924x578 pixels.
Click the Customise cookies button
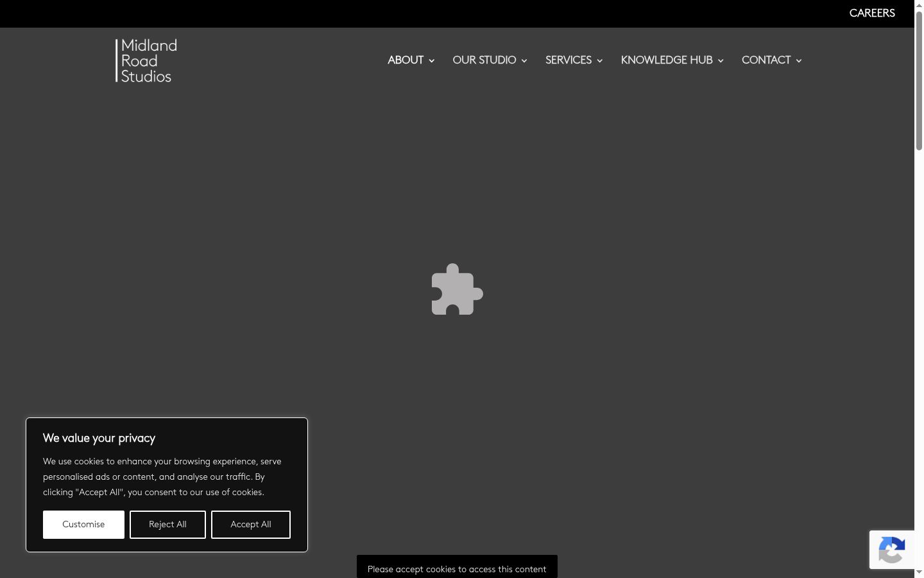[83, 525]
